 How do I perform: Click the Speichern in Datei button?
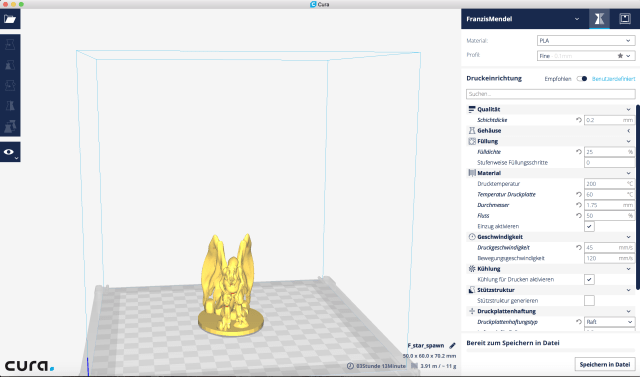[604, 364]
